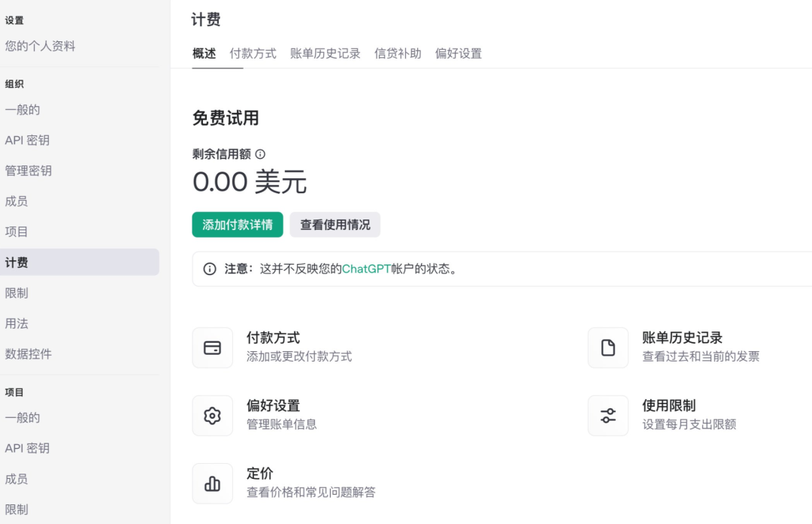812x524 pixels.
Task: Click the bar chart icon for 定价
Action: [213, 483]
